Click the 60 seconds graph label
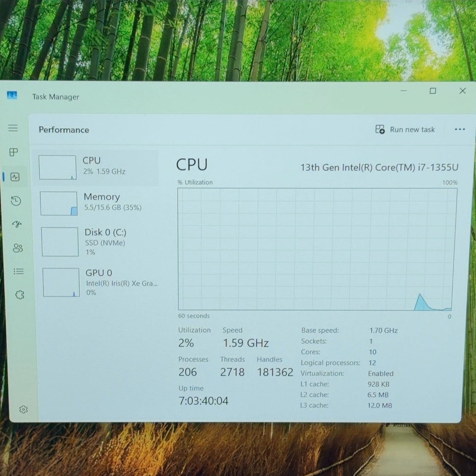 coord(194,316)
